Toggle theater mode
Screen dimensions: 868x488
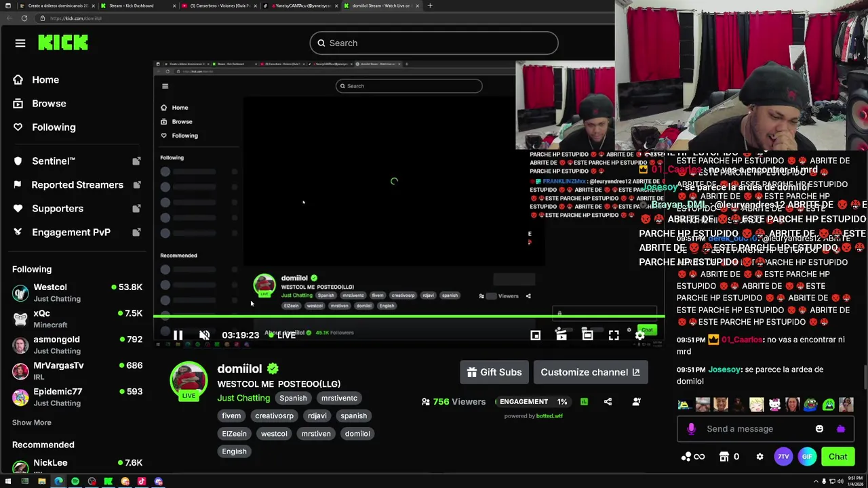click(587, 335)
